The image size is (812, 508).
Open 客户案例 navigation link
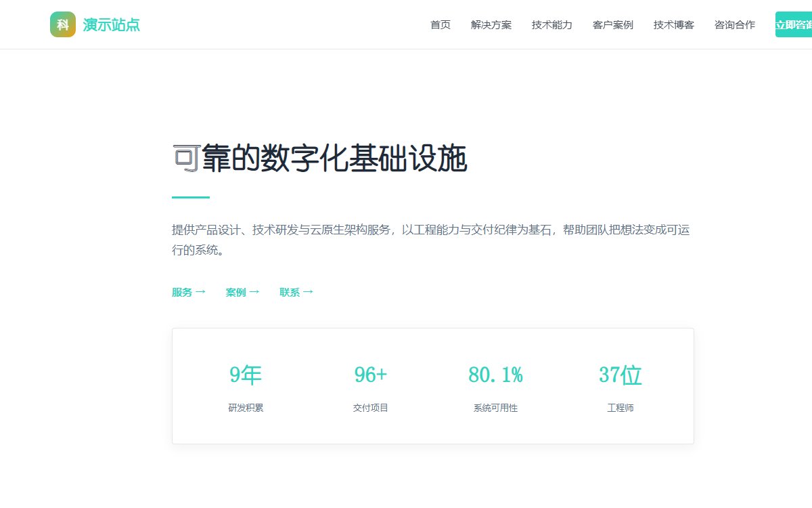tap(613, 25)
